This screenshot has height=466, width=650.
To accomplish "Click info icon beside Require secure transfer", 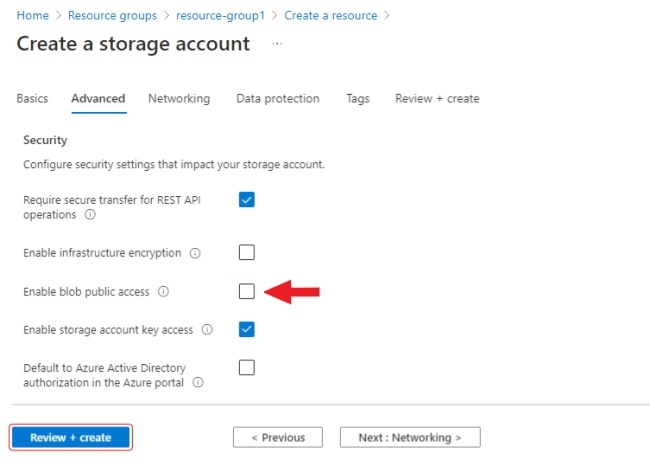I will 90,215.
